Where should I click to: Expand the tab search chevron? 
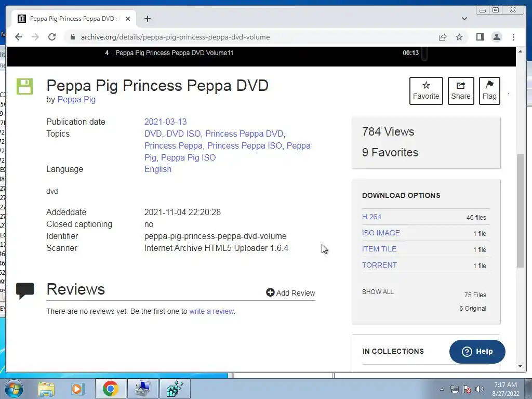point(464,19)
